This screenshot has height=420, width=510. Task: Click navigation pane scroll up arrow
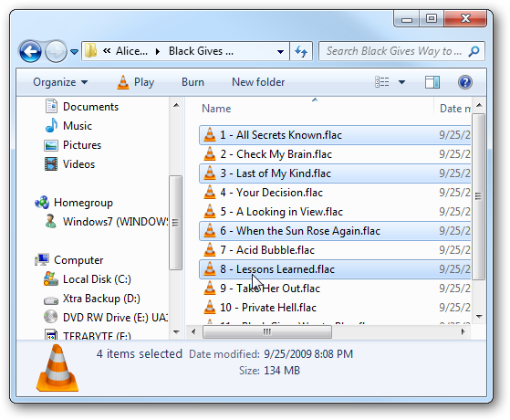(176, 105)
